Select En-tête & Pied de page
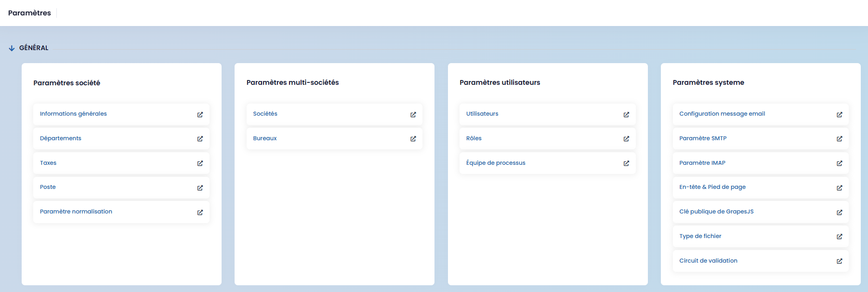 [x=712, y=187]
